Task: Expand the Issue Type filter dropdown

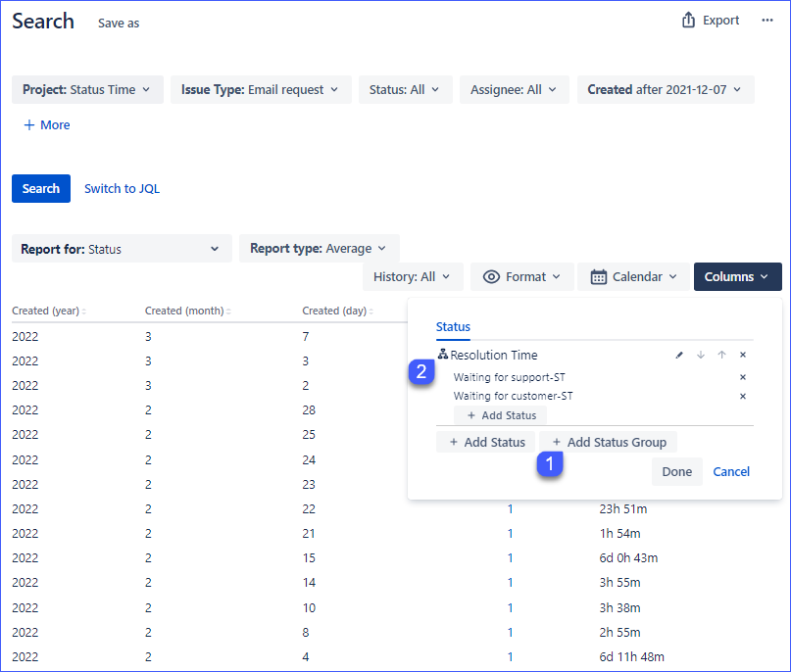Action: pos(260,89)
